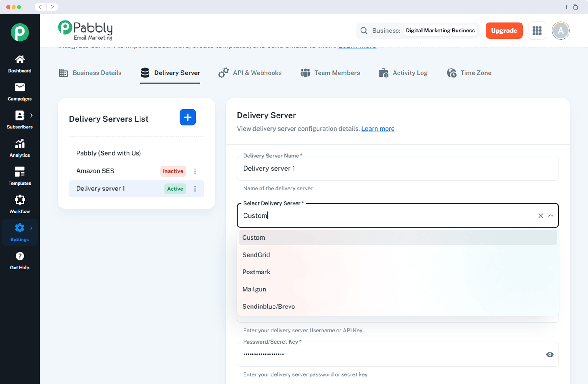The image size is (588, 384).
Task: Show password using the eye icon
Action: [x=549, y=354]
